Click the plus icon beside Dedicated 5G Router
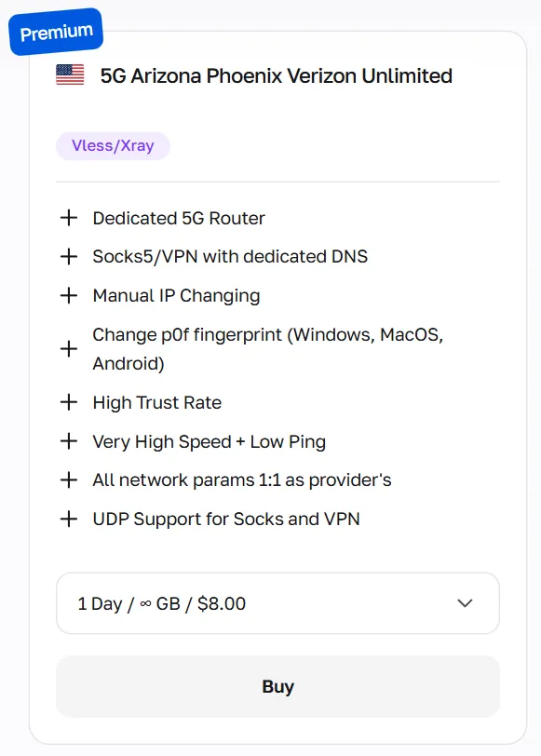The image size is (541, 756). point(69,217)
